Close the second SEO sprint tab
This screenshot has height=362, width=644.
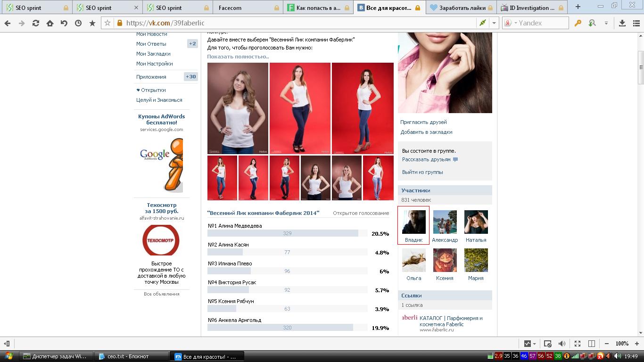136,8
